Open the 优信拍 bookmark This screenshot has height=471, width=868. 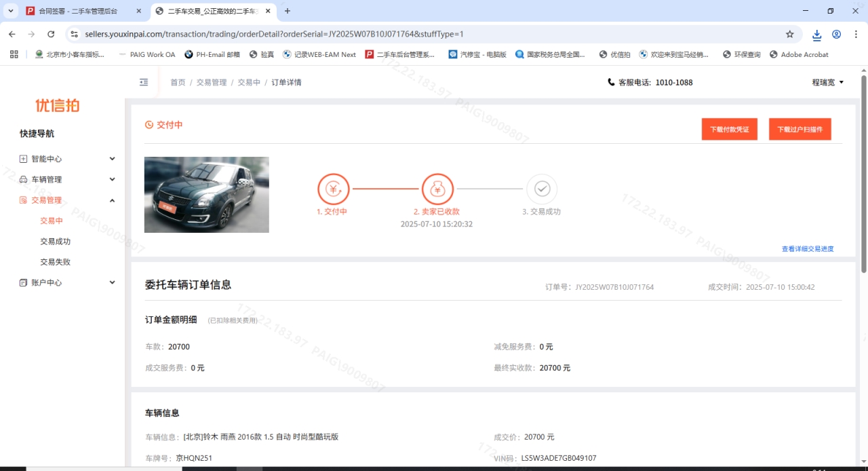(615, 54)
